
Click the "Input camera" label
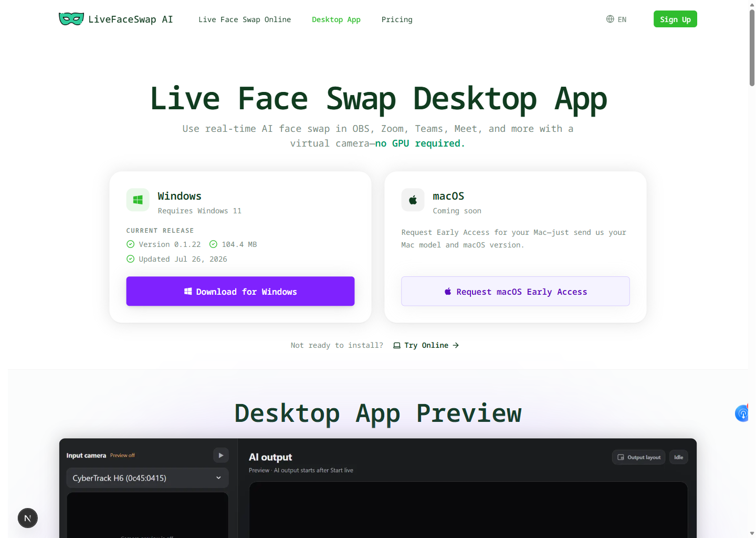click(x=86, y=456)
